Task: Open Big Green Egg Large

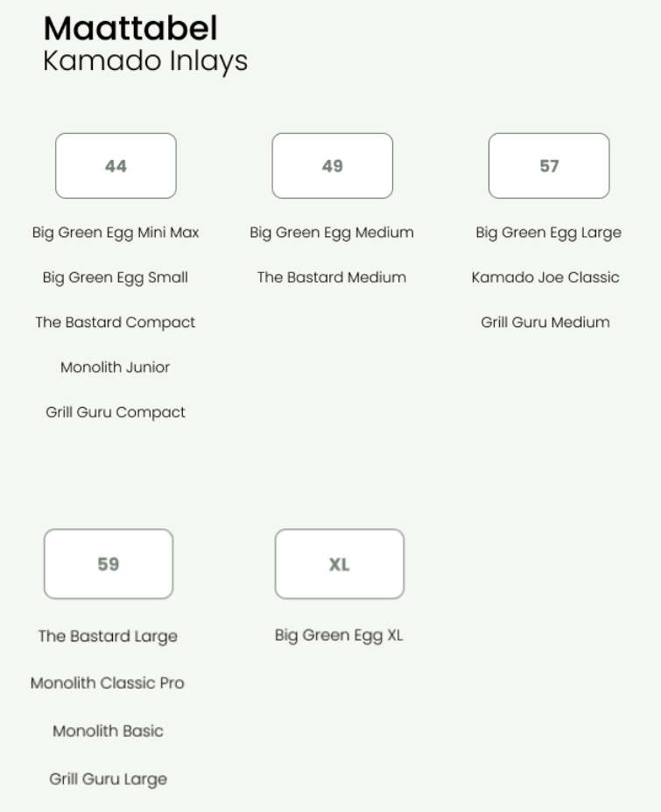Action: pyautogui.click(x=549, y=233)
